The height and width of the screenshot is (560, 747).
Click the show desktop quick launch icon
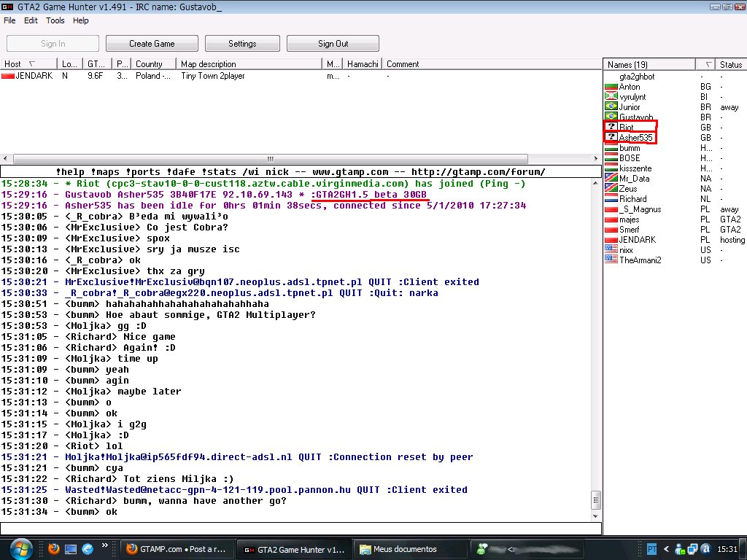[x=71, y=548]
